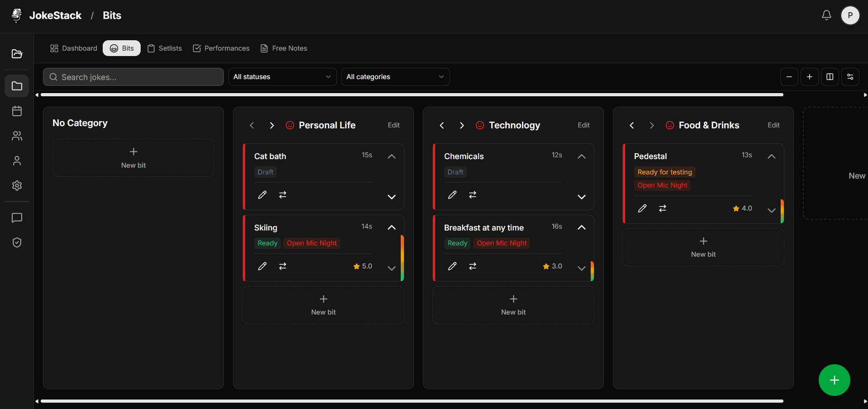Edit the Pedestal bit with pencil
The height and width of the screenshot is (409, 868).
[x=642, y=208]
